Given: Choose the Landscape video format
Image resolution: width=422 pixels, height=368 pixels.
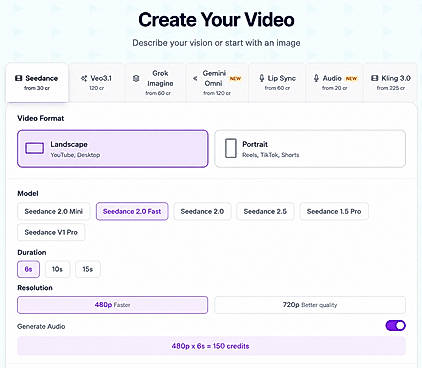Looking at the screenshot, I should click(x=113, y=149).
